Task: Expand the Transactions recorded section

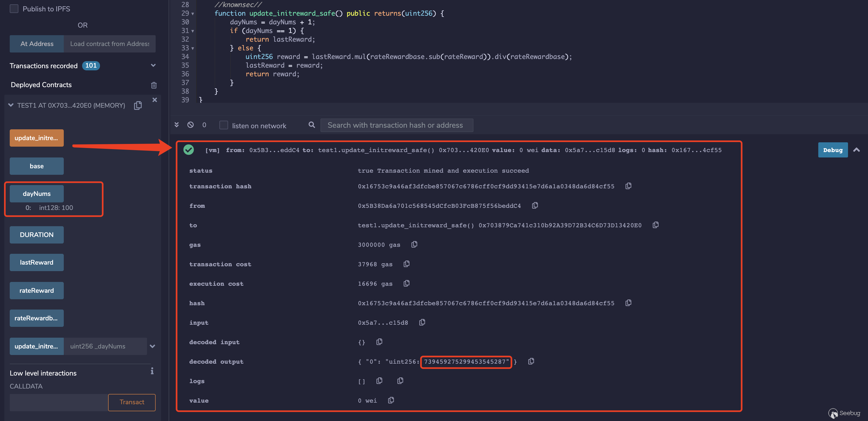Action: [x=153, y=65]
